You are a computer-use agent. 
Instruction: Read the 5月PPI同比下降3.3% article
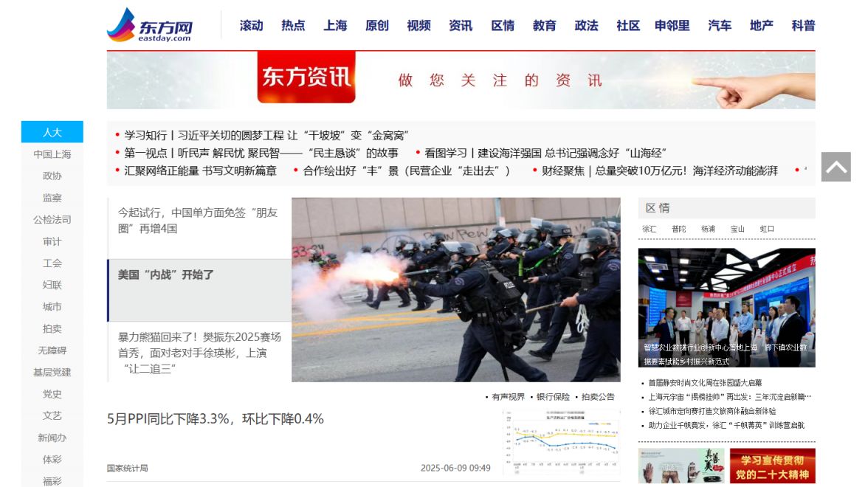[216, 419]
